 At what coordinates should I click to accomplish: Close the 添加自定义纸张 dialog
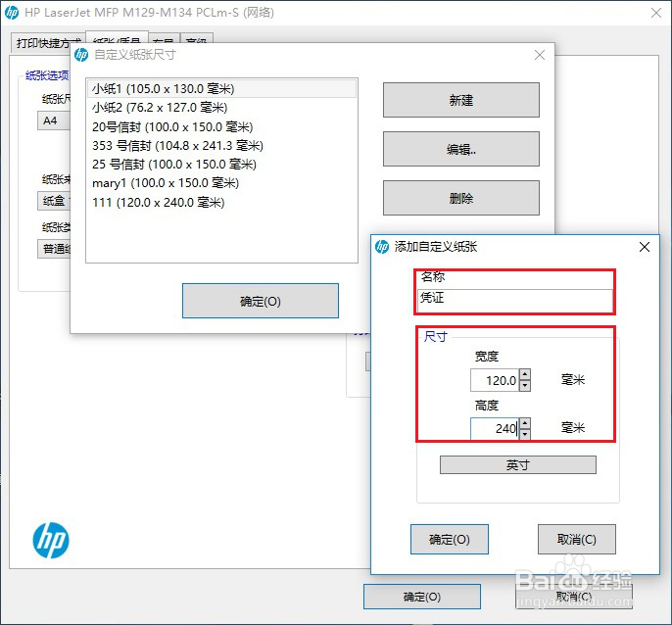[645, 247]
